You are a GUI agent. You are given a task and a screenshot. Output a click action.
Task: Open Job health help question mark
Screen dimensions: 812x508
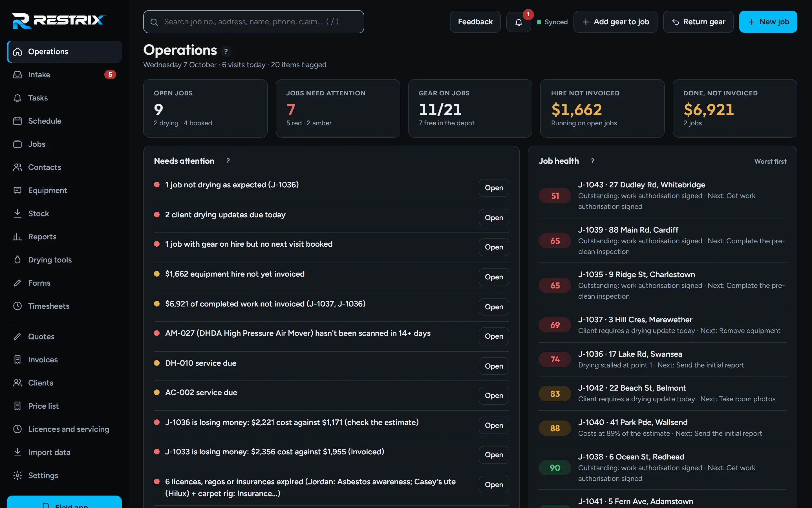pyautogui.click(x=593, y=161)
